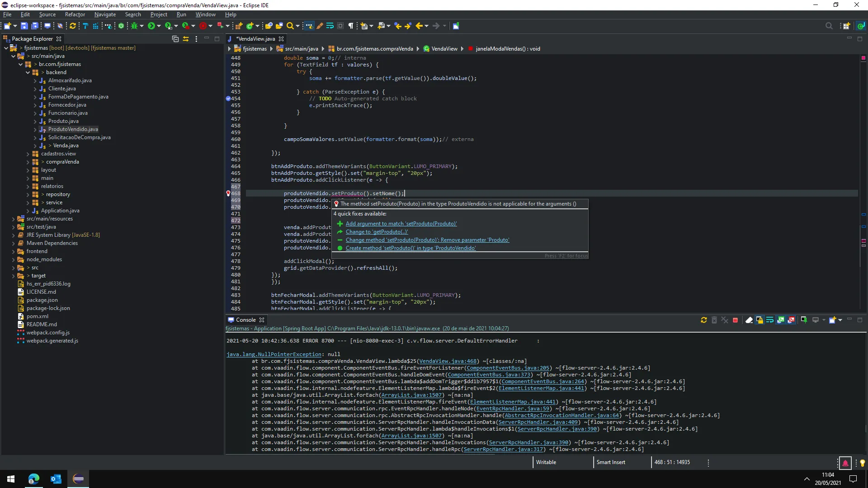
Task: Click the Save icon in toolbar
Action: pyautogui.click(x=24, y=26)
